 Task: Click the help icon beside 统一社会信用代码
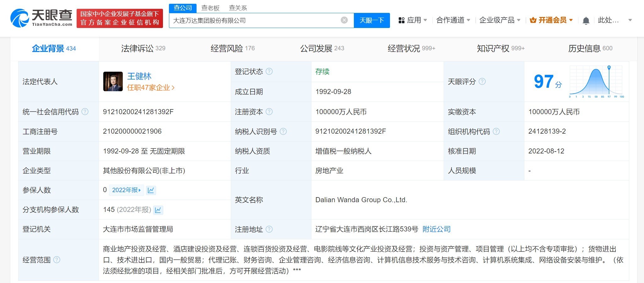point(85,112)
